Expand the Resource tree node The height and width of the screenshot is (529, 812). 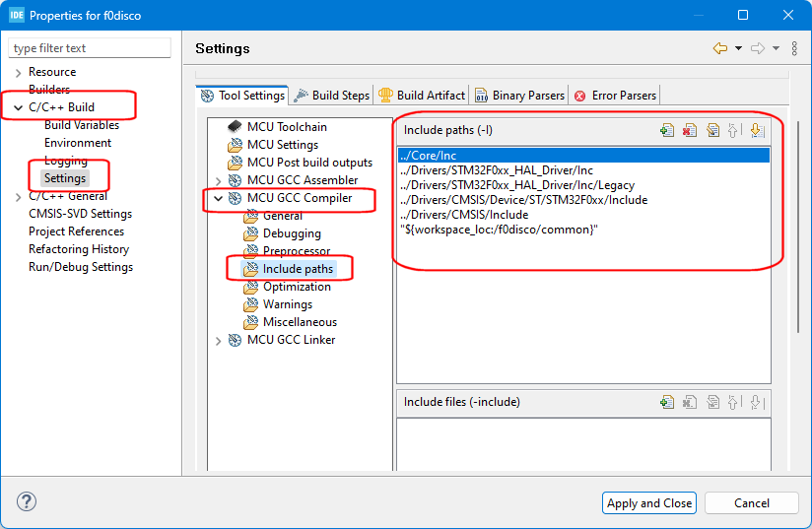click(x=19, y=72)
